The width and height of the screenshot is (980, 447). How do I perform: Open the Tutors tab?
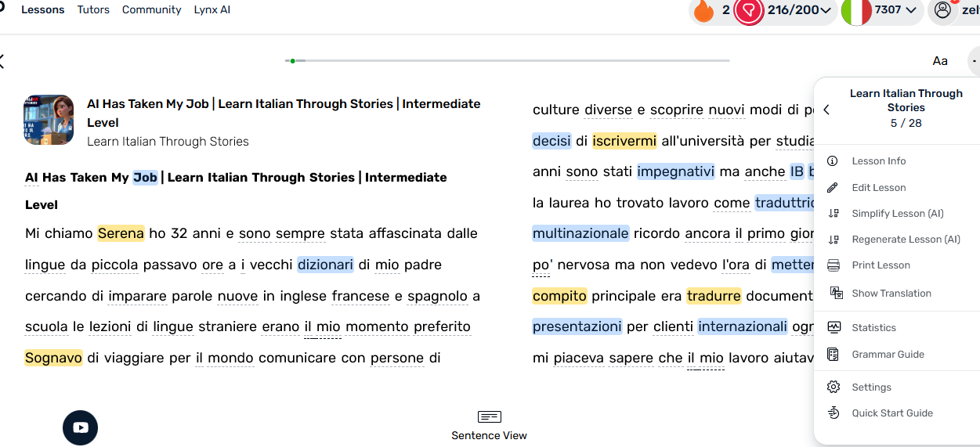[93, 10]
